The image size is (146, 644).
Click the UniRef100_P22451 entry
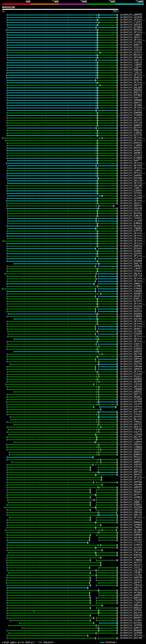click(131, 42)
